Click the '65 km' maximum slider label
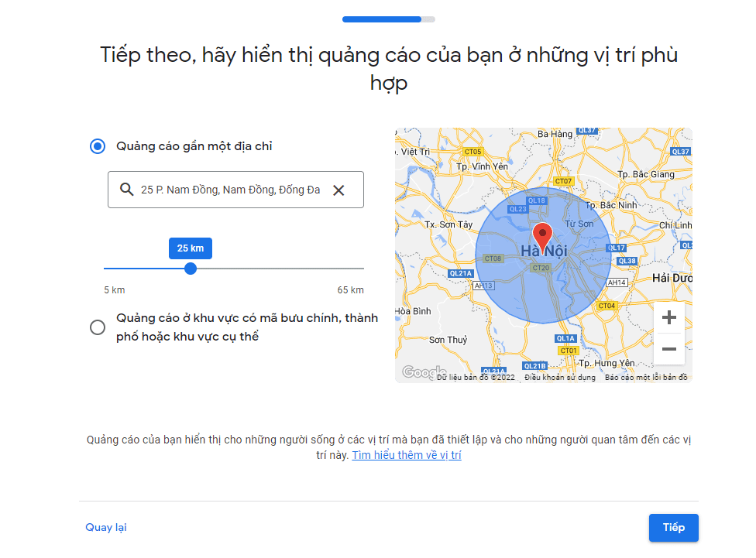This screenshot has height=558, width=756. [x=351, y=290]
